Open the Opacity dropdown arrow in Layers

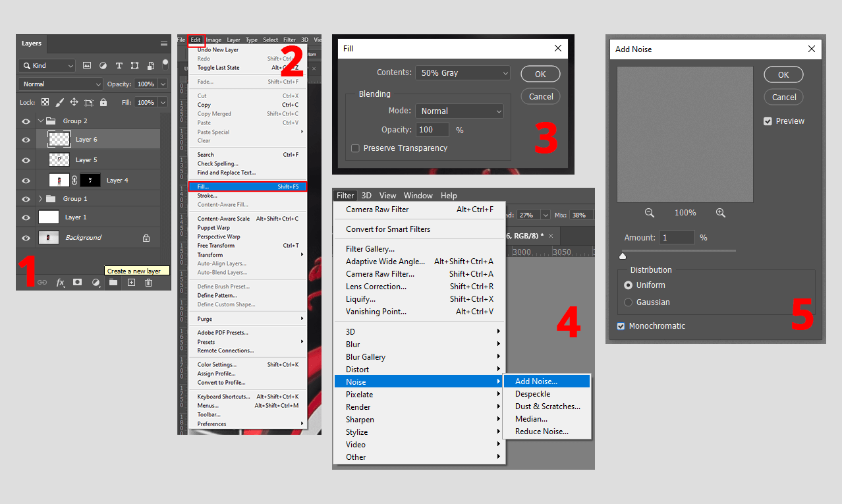[163, 84]
